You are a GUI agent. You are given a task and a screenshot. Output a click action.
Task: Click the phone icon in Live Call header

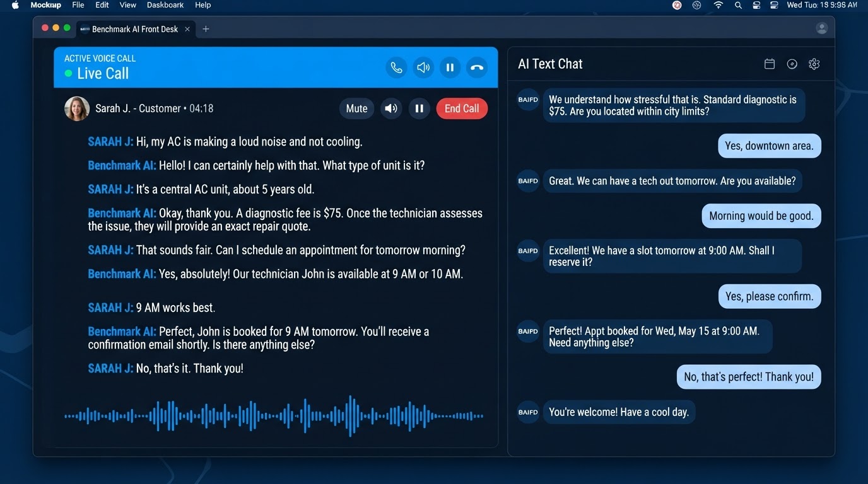click(x=396, y=67)
